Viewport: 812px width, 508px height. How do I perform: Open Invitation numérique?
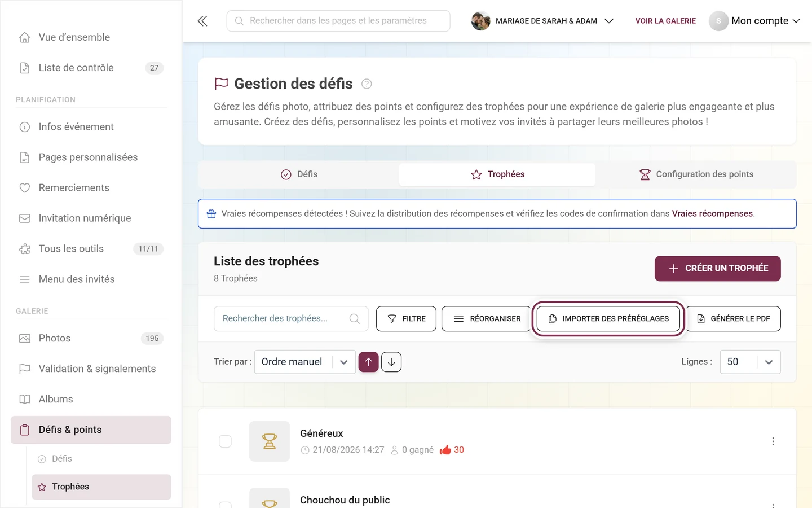point(91,218)
